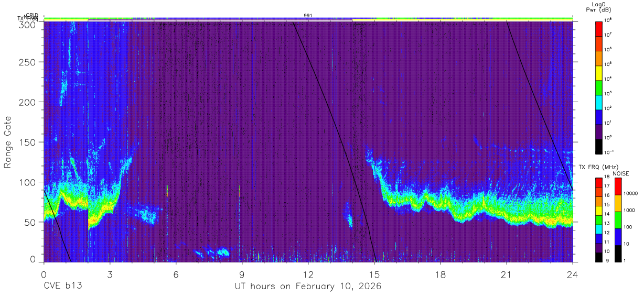Click the top exponent label of the power scale
644x297 pixels.
609,20
